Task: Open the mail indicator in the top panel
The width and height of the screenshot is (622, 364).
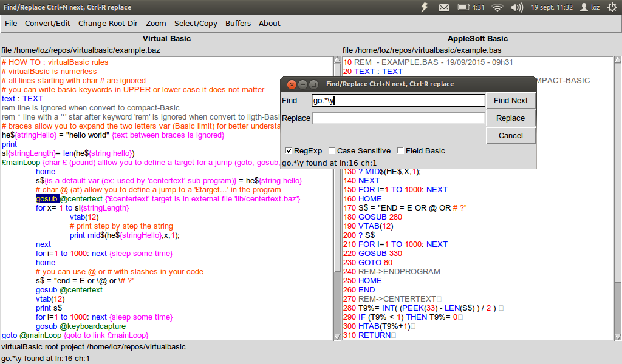Action: 444,7
